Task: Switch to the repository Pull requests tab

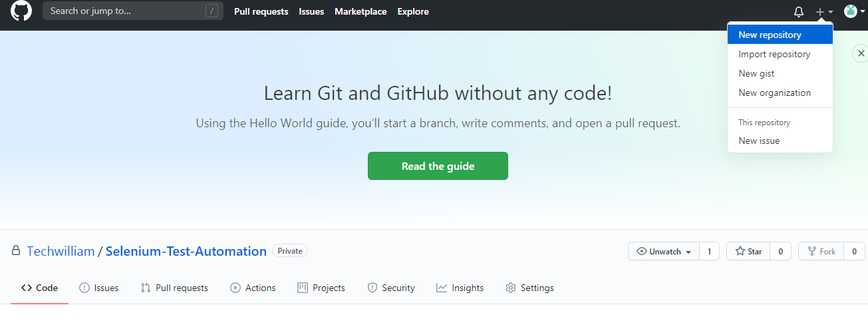Action: coord(174,288)
